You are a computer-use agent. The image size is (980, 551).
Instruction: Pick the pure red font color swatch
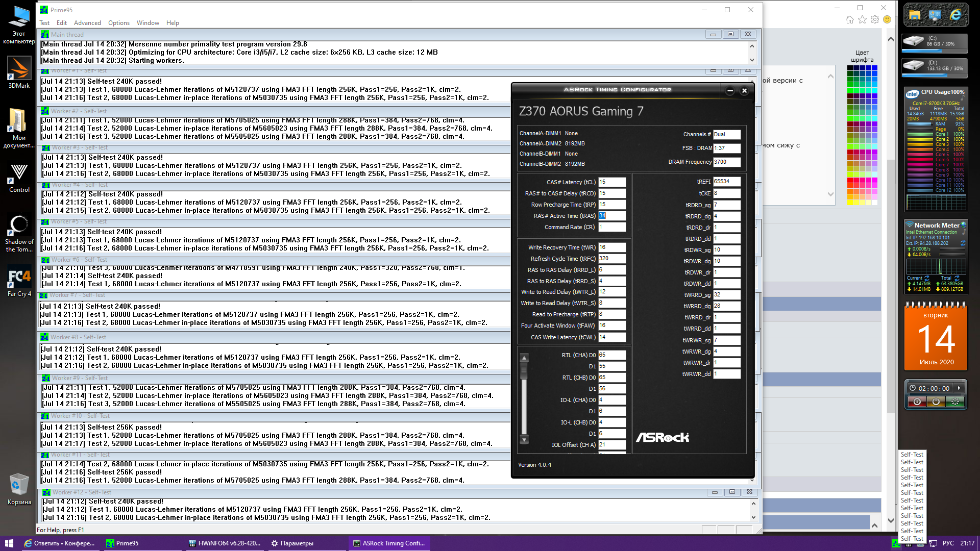pyautogui.click(x=850, y=180)
